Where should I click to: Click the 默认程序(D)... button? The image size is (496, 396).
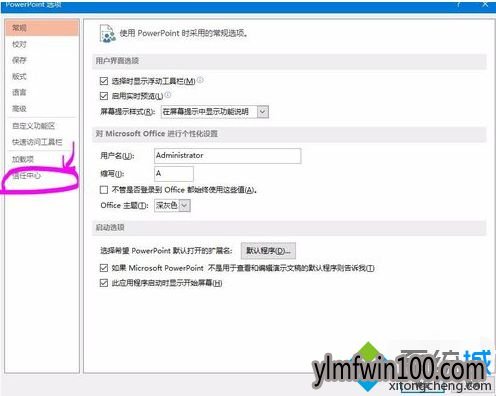point(268,251)
